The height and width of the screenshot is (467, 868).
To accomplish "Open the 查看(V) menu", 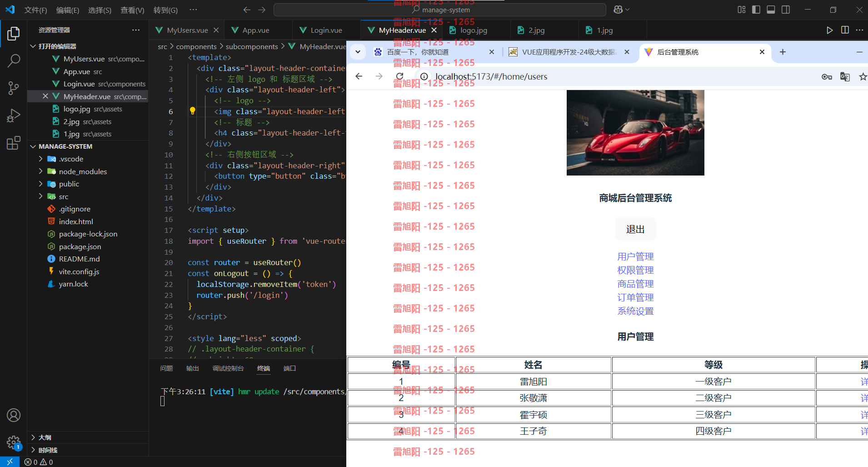I will [x=132, y=10].
